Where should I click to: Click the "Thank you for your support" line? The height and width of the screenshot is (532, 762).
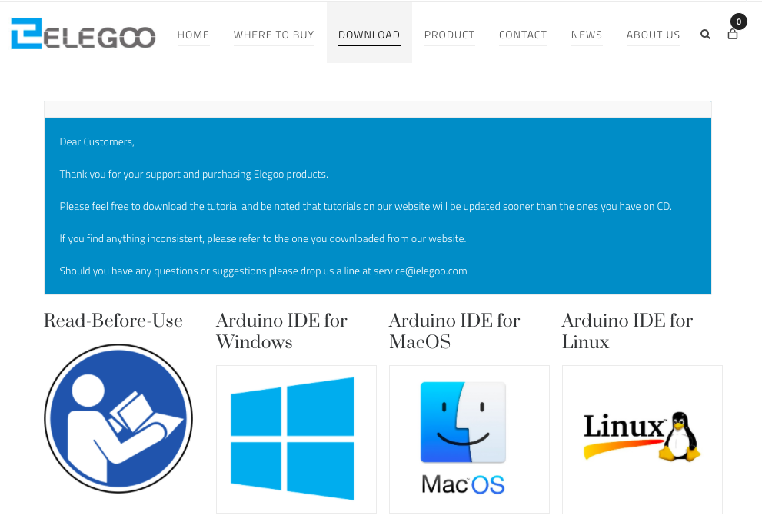point(194,174)
